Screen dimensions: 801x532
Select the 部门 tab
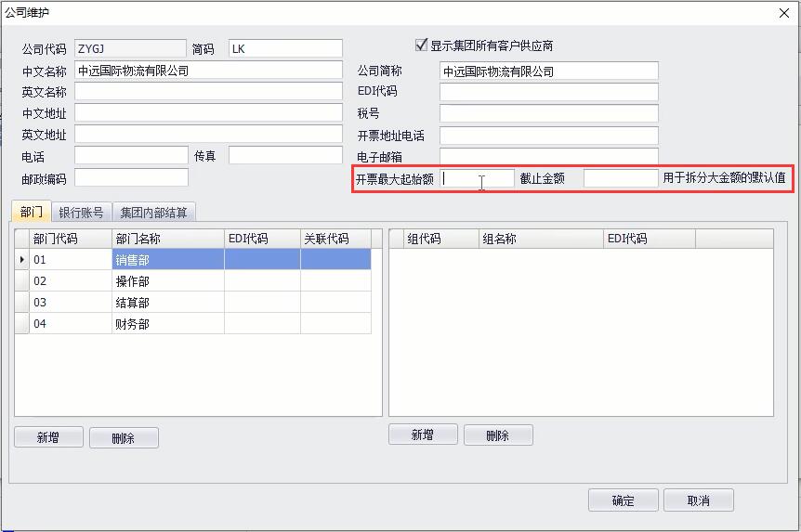[x=31, y=213]
